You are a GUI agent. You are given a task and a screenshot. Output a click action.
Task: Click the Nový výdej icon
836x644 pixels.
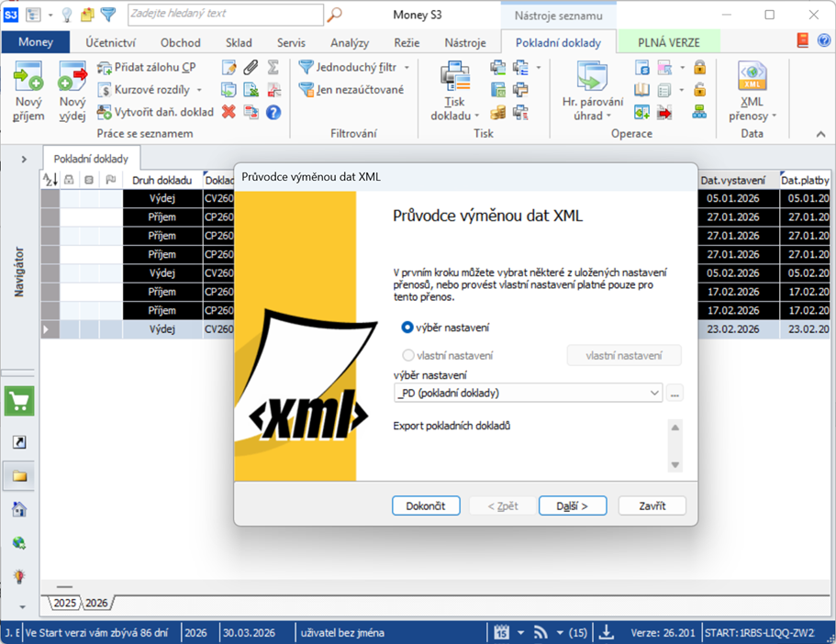[72, 78]
